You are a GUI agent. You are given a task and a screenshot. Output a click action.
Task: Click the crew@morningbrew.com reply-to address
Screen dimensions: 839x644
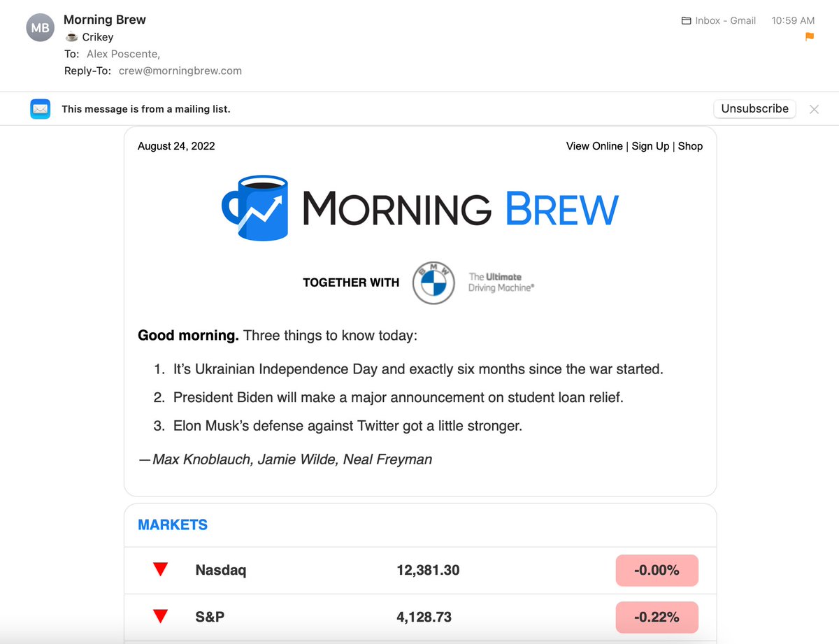tap(180, 71)
